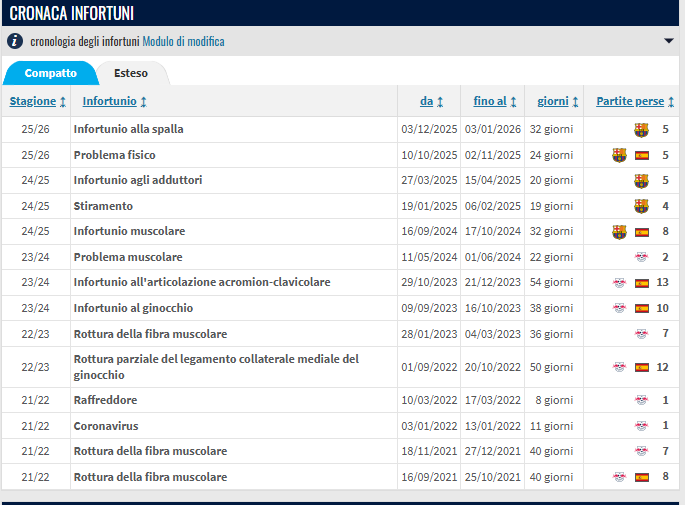Screen dimensions: 685x505
Task: Click the 13 missed matches value
Action: click(662, 282)
